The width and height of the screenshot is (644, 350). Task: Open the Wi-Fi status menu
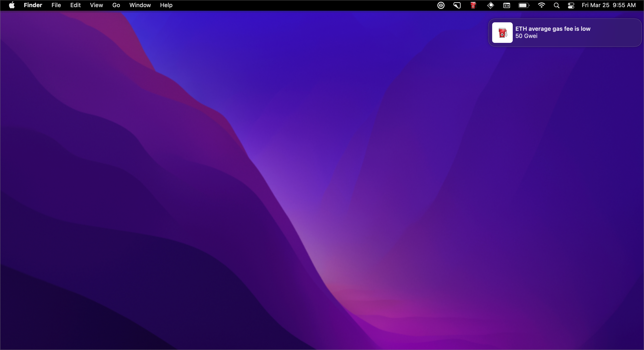541,5
